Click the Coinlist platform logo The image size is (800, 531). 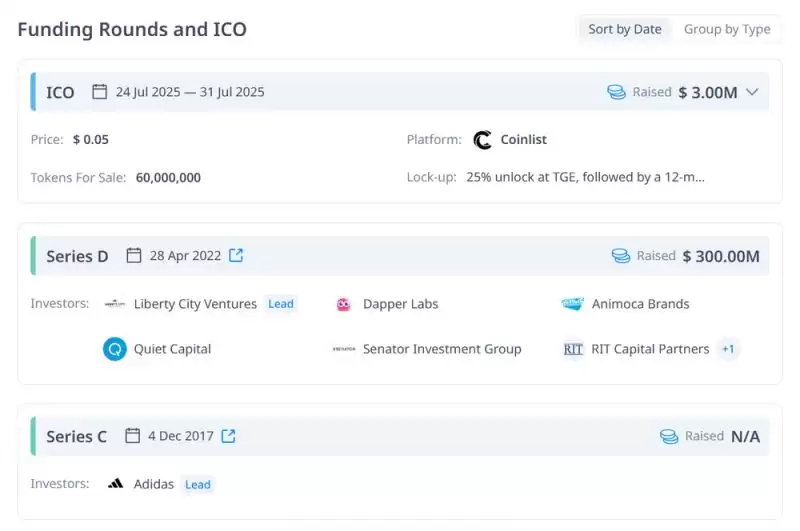[x=483, y=140]
